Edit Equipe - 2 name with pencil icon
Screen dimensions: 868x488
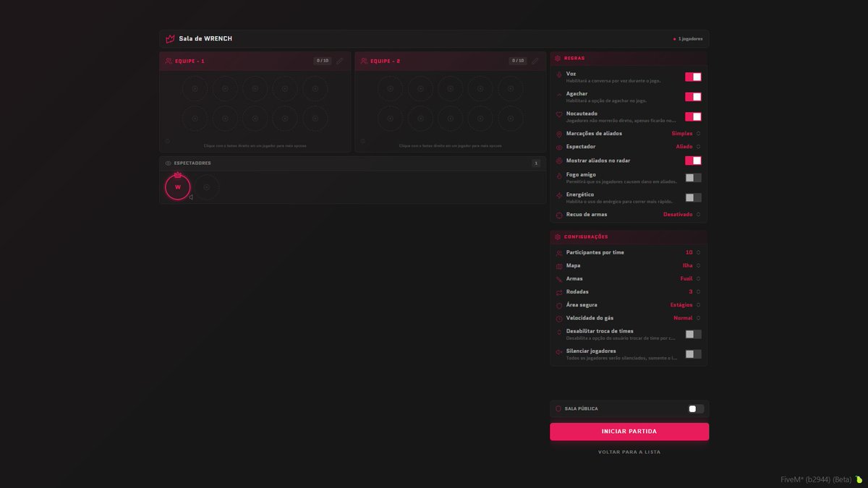click(535, 61)
